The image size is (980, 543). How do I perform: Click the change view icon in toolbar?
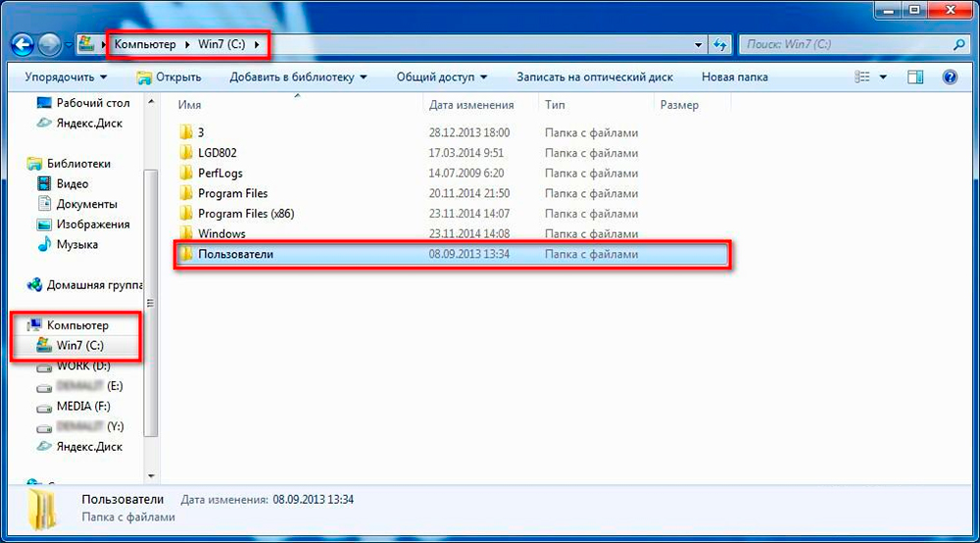pos(862,76)
